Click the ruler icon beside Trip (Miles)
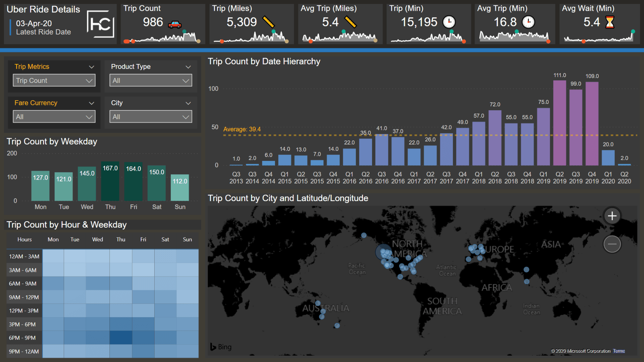 click(x=268, y=22)
